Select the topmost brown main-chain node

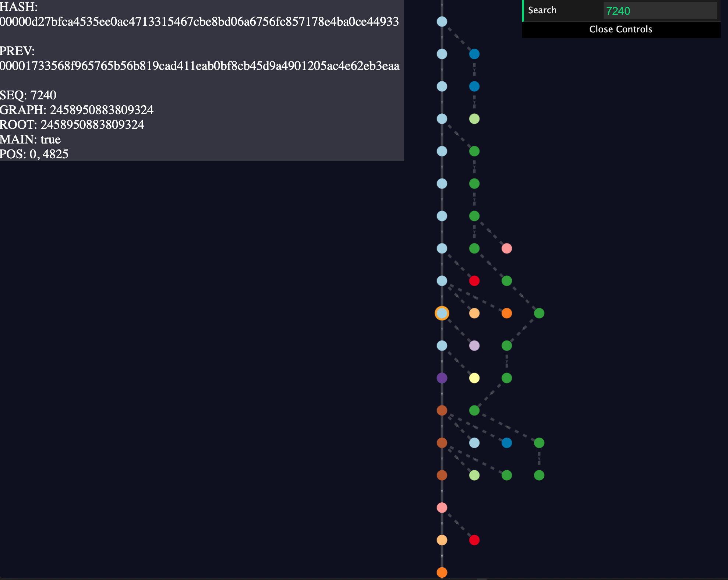pos(442,410)
